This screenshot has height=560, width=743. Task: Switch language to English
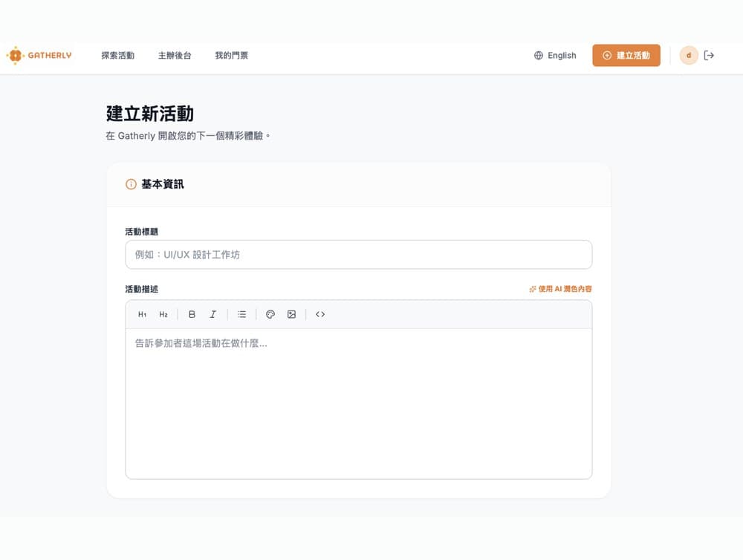tap(555, 56)
